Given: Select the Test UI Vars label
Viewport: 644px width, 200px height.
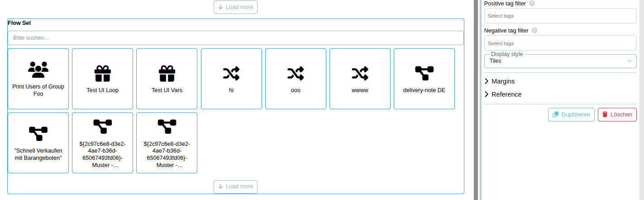Looking at the screenshot, I should click(167, 90).
